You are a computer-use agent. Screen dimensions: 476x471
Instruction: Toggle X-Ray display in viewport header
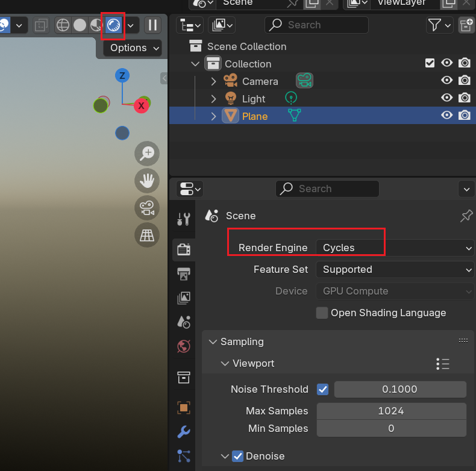[x=41, y=25]
